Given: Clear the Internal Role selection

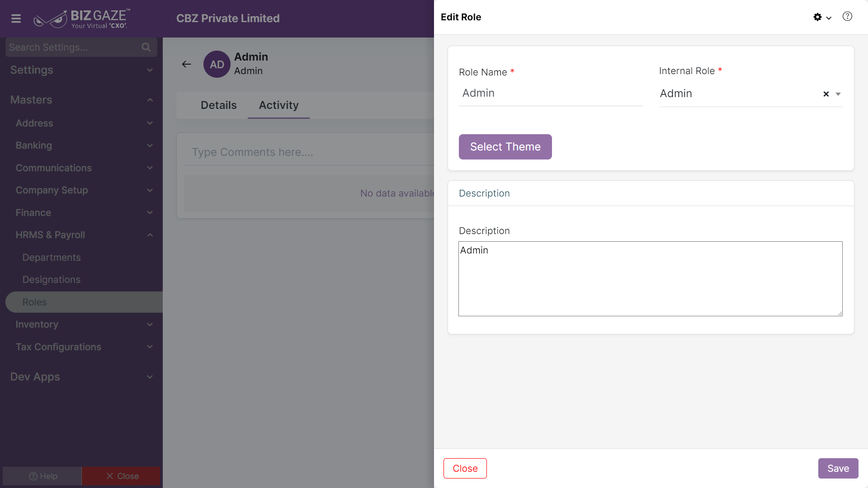Looking at the screenshot, I should click(826, 94).
